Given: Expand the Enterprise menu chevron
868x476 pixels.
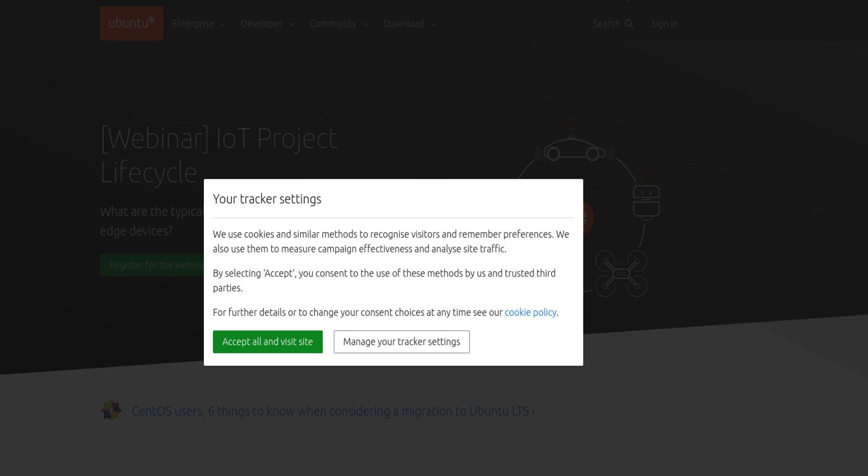Looking at the screenshot, I should click(x=223, y=24).
